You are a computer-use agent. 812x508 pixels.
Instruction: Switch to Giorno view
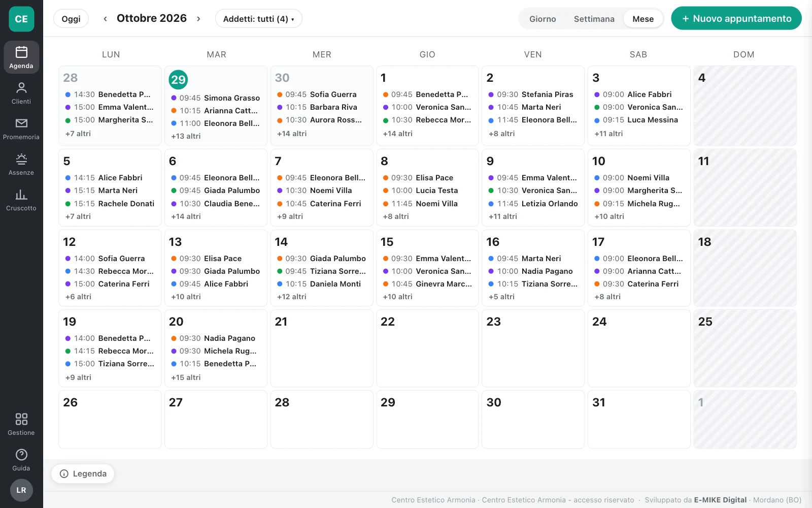[543, 19]
